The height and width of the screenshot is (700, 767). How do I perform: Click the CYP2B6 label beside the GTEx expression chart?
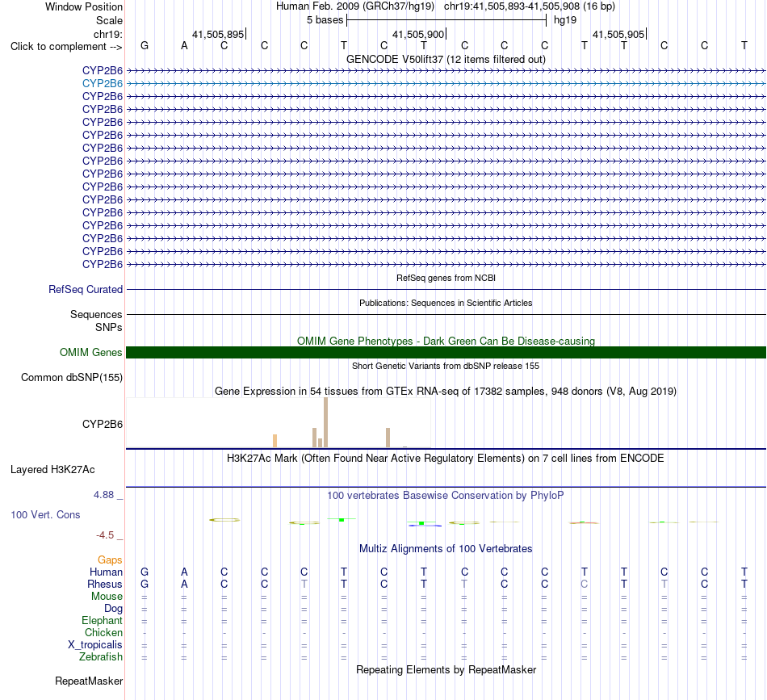click(x=103, y=424)
